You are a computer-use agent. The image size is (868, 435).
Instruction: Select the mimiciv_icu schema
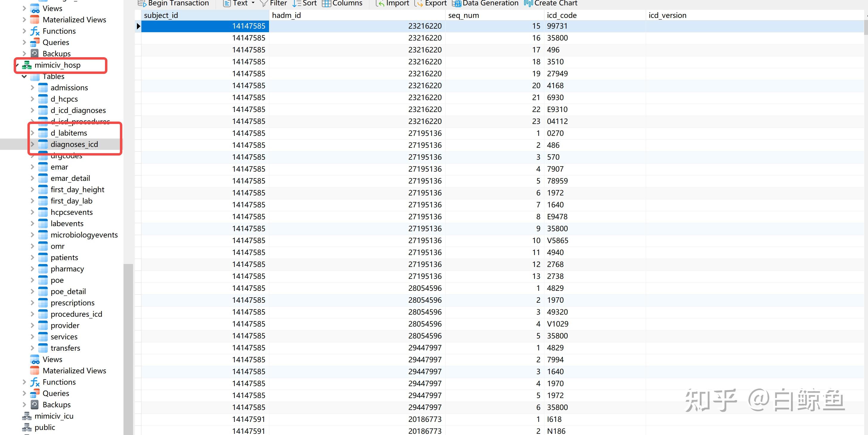(x=54, y=416)
